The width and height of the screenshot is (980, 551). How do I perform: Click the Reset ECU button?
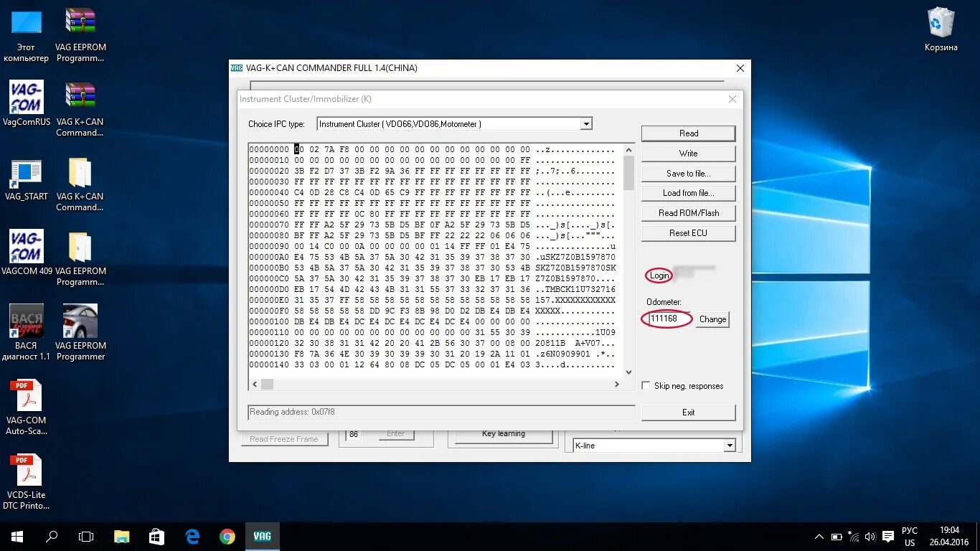pos(688,233)
